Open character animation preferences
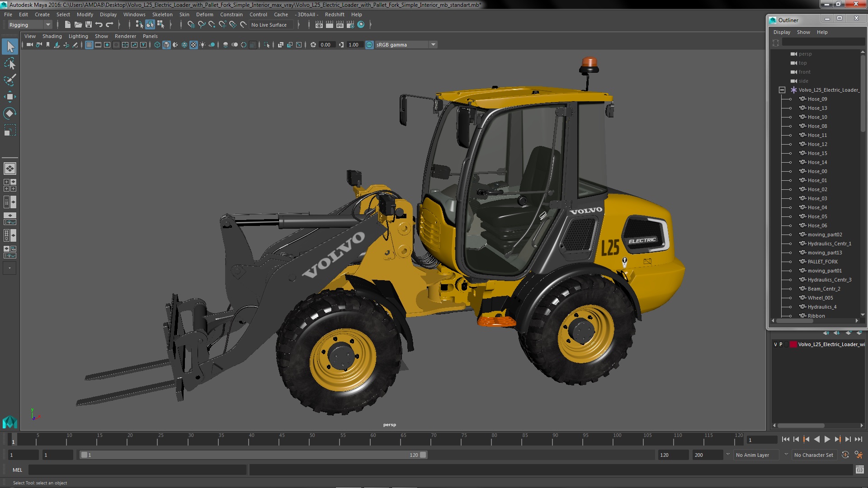 (x=859, y=455)
